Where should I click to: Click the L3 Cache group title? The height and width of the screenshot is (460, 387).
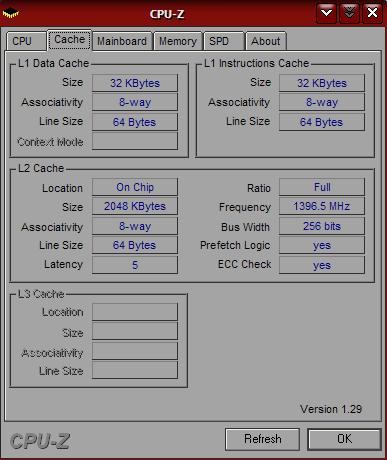point(41,294)
